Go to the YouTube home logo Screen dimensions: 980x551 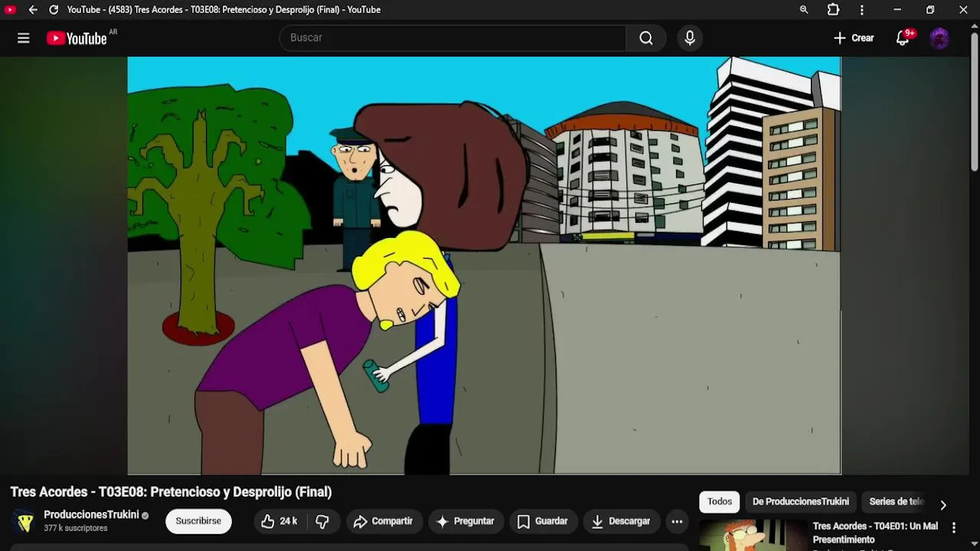coord(77,38)
